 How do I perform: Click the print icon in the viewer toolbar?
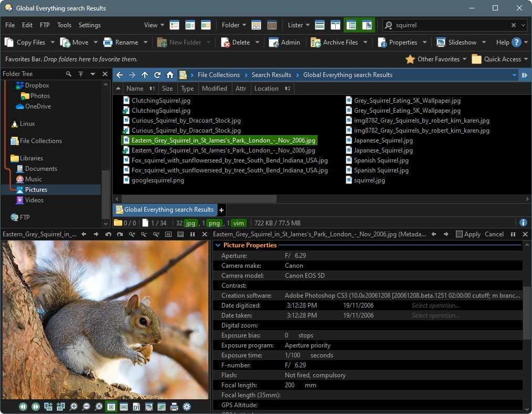(174, 407)
